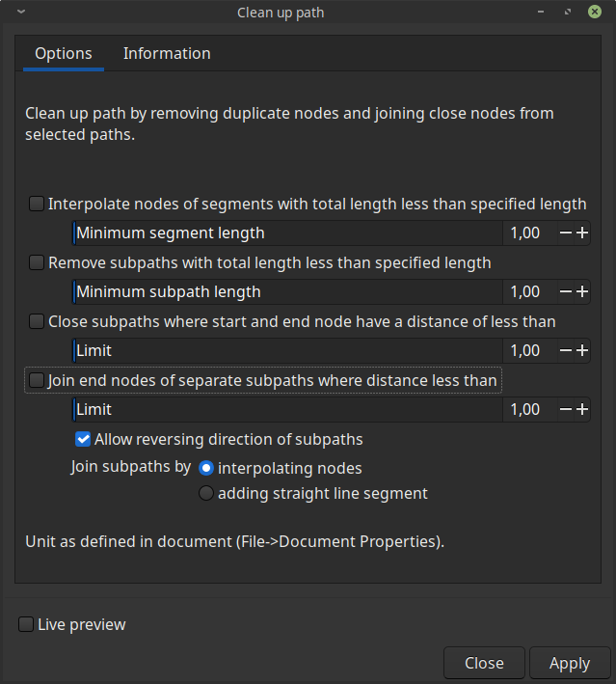
Task: Increase the Minimum segment length value
Action: (x=582, y=233)
